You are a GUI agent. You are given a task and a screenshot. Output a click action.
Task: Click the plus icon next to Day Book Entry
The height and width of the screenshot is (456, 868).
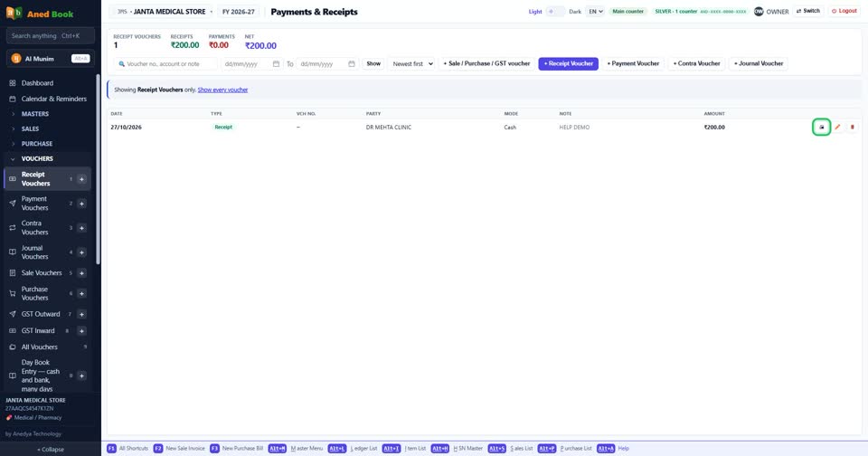81,375
